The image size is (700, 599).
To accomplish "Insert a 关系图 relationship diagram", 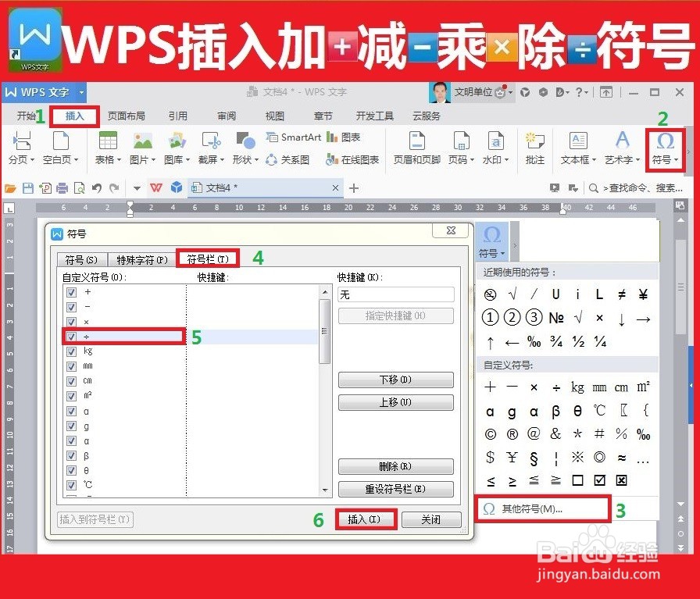I will pyautogui.click(x=287, y=159).
